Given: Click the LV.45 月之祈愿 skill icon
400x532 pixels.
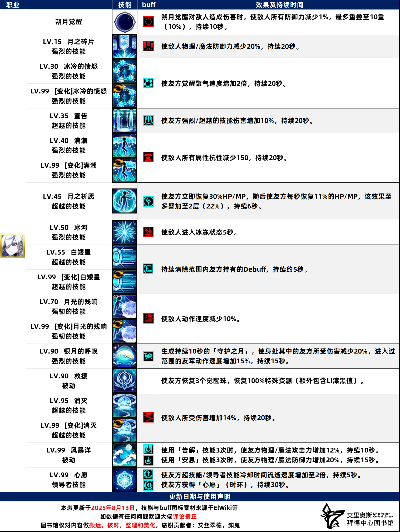Looking at the screenshot, I should pyautogui.click(x=125, y=201).
